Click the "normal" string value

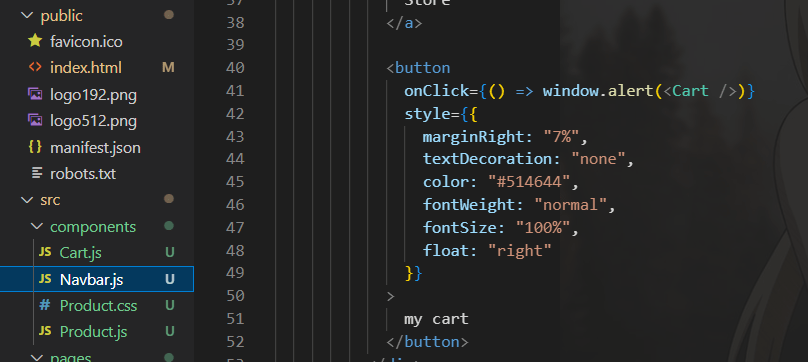570,205
